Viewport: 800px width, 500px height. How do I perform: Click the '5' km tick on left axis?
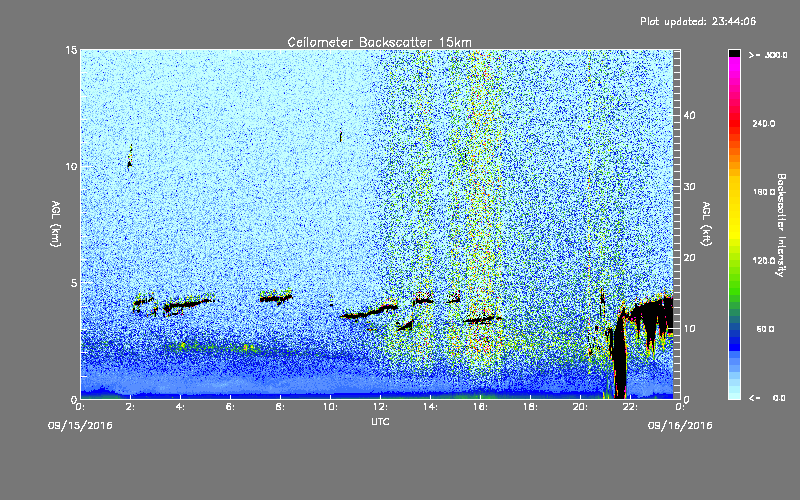tap(74, 283)
